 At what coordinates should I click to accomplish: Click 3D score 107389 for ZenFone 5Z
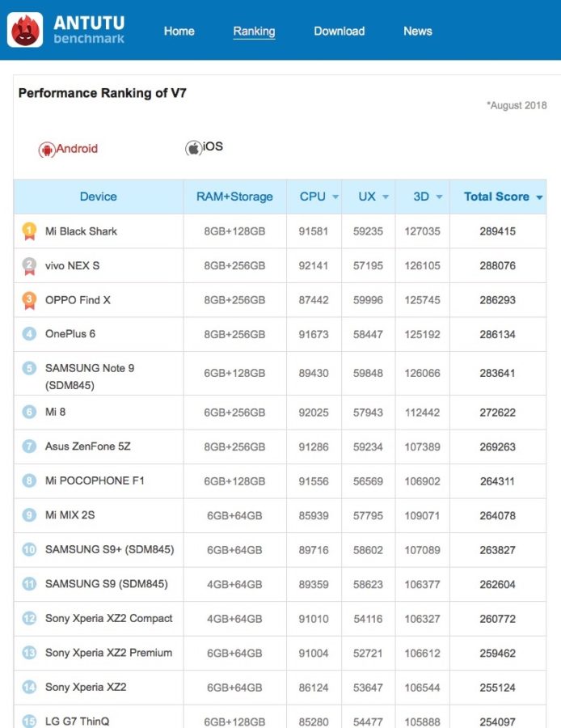pyautogui.click(x=422, y=447)
